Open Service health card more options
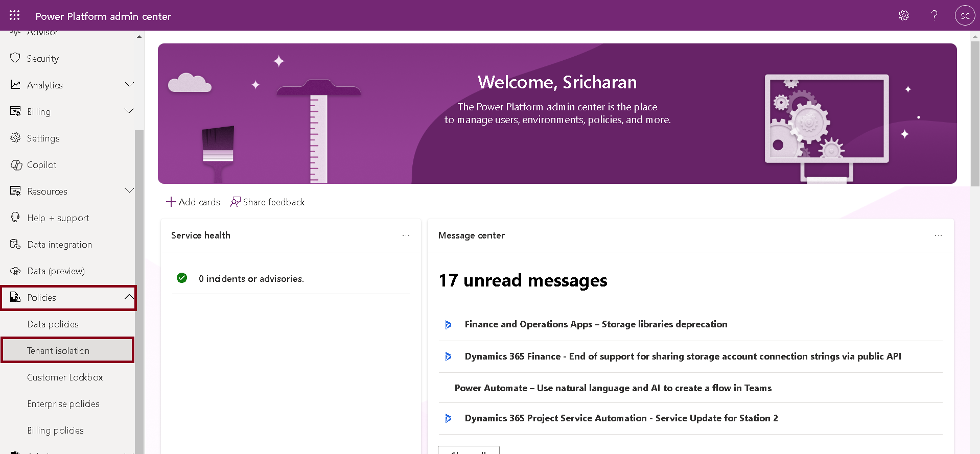 pyautogui.click(x=406, y=235)
